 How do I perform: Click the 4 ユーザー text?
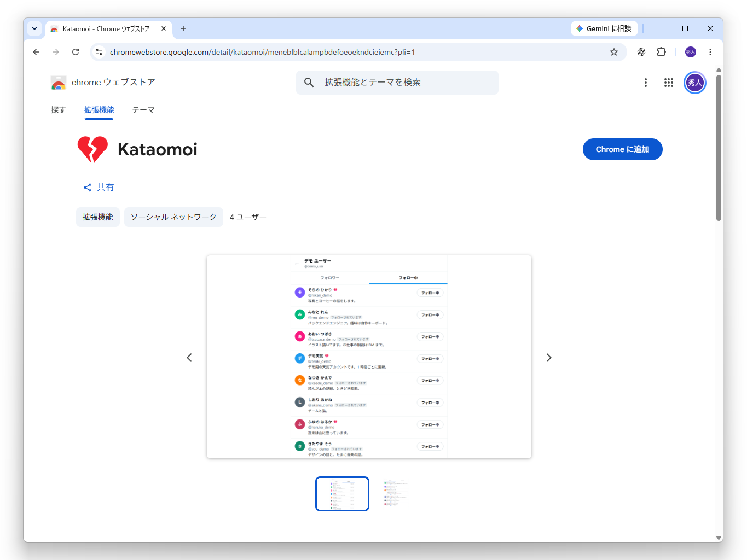[248, 217]
